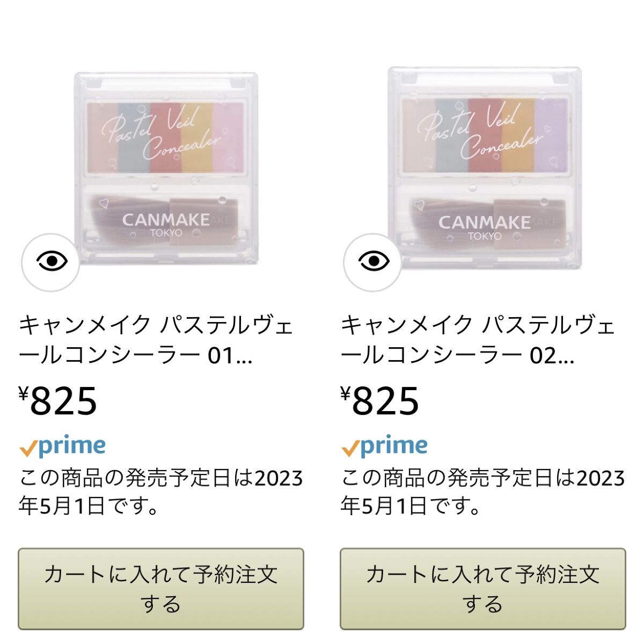Click the CANMAKE TOKYO logo on the right product

(484, 226)
